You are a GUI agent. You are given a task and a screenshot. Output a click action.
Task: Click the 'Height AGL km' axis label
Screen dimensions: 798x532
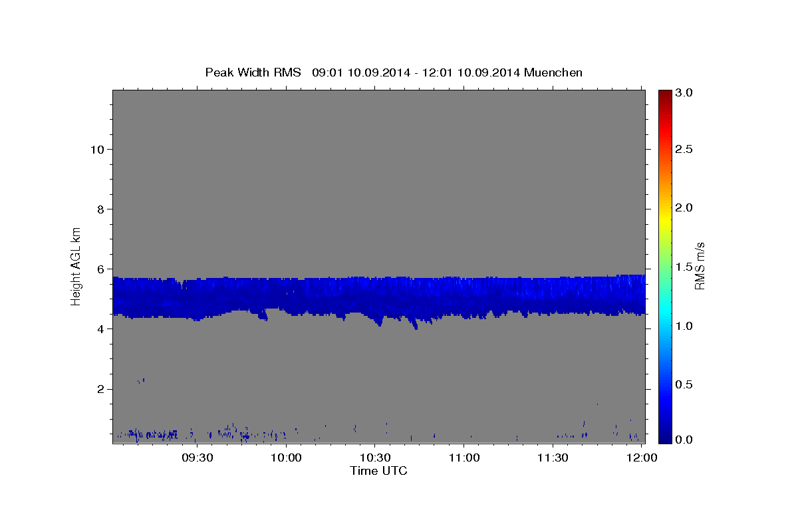click(76, 265)
